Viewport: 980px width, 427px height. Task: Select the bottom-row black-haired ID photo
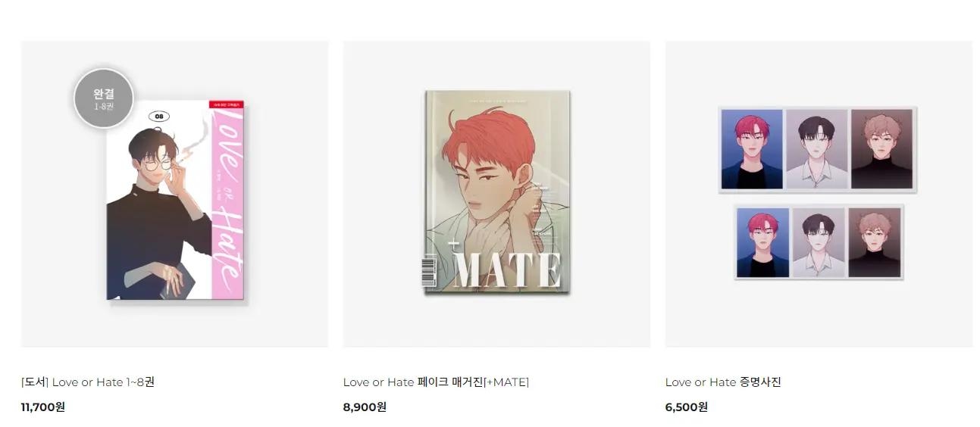(x=819, y=242)
